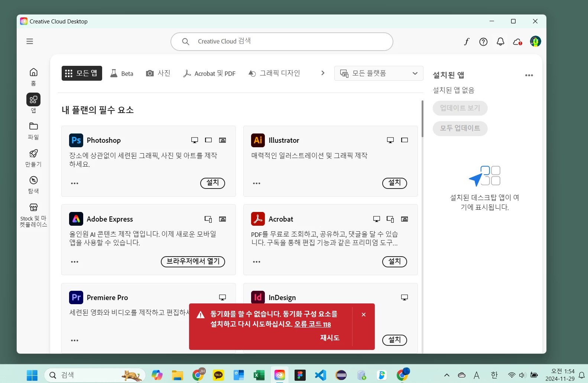Image resolution: width=588 pixels, height=383 pixels.
Task: Click the Acrobat app icon
Action: (258, 219)
